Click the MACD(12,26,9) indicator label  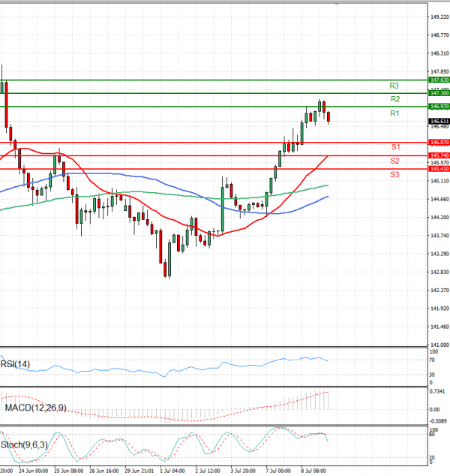coord(35,408)
